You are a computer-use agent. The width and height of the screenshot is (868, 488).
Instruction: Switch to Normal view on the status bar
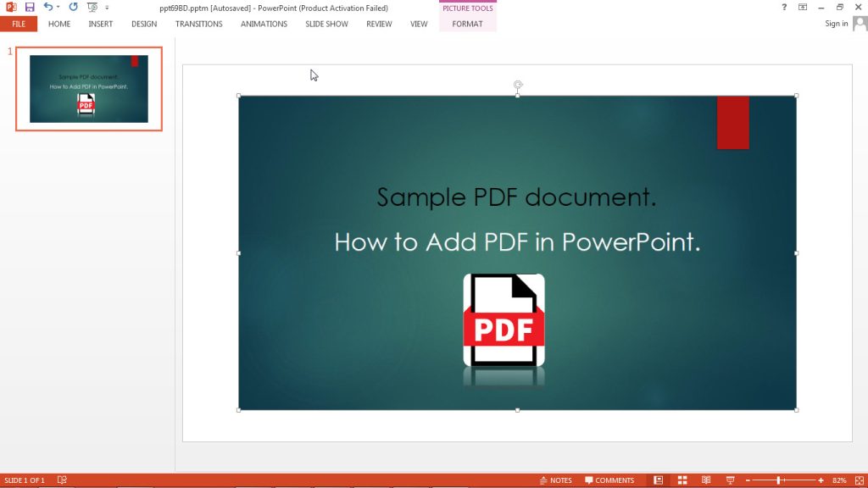(x=658, y=480)
